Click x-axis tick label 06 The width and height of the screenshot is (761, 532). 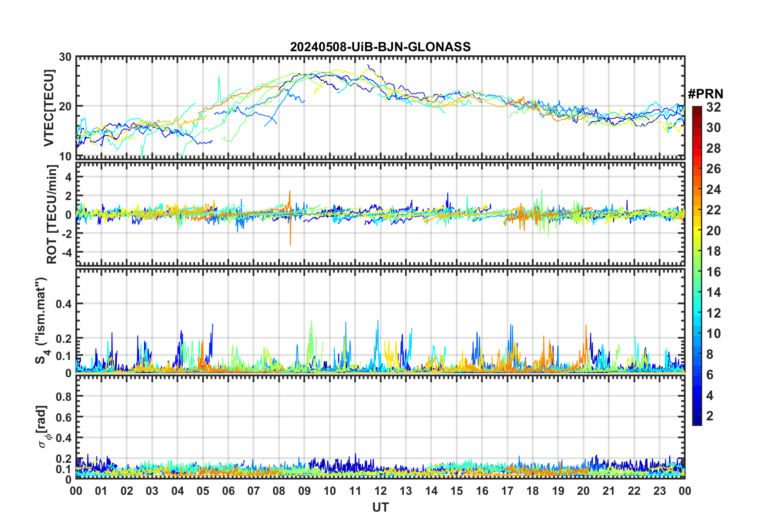[228, 491]
